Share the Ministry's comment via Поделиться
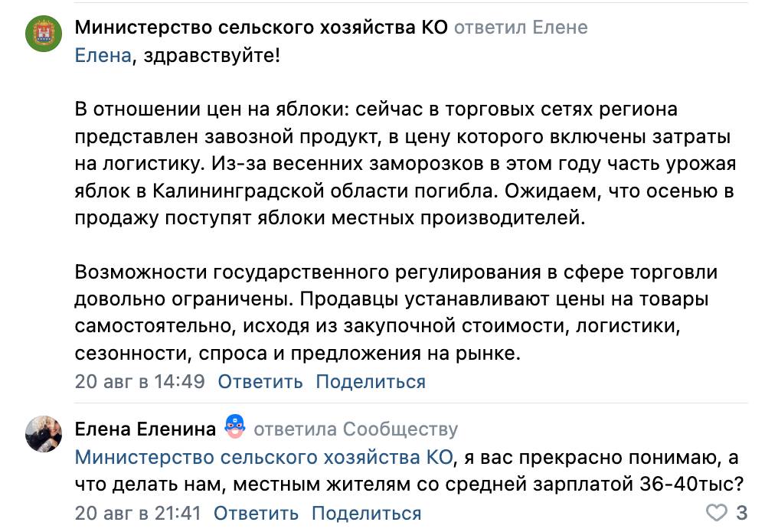 click(x=371, y=381)
